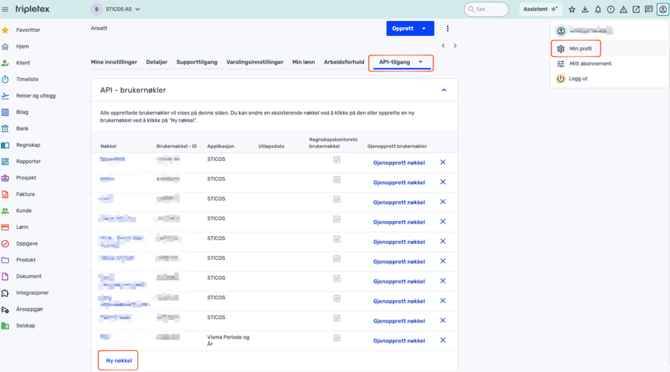Toggle accountant key checkbox in sixth STICOS row

337,259
